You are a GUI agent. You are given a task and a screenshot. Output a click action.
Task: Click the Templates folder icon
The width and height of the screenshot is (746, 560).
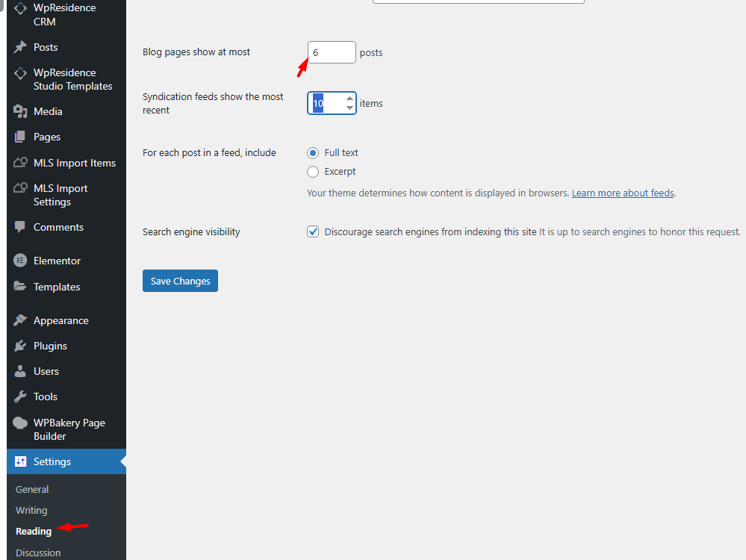[x=20, y=287]
